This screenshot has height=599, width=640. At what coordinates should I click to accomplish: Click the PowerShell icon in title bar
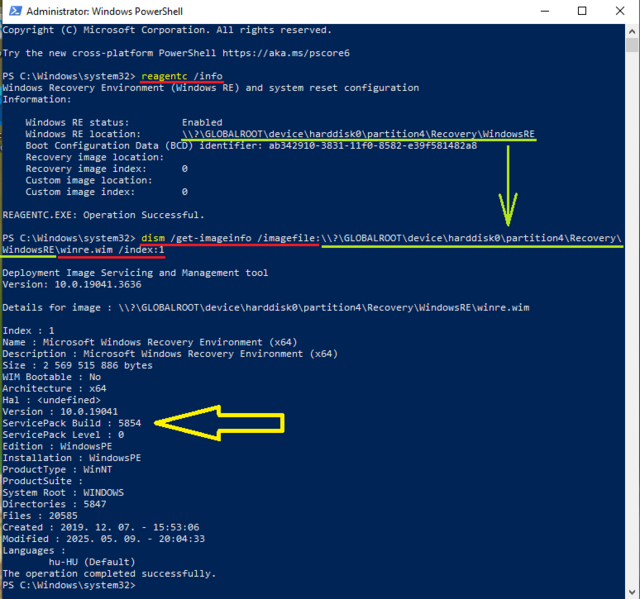click(x=16, y=11)
